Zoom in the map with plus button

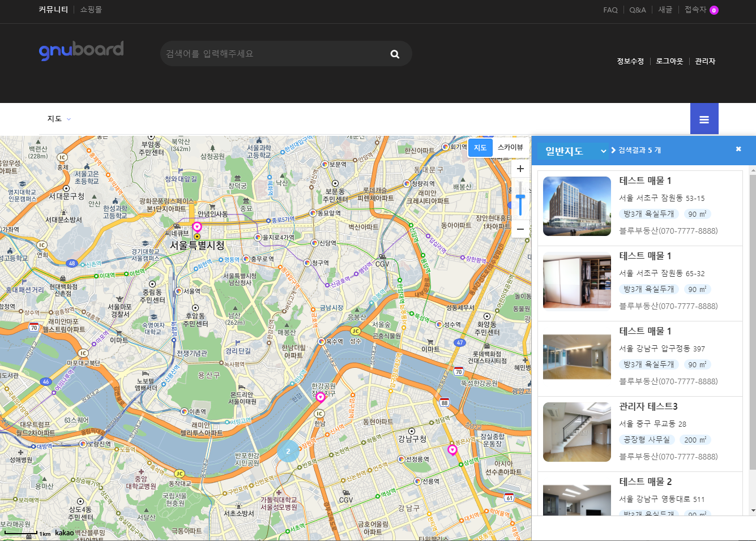[x=520, y=169]
